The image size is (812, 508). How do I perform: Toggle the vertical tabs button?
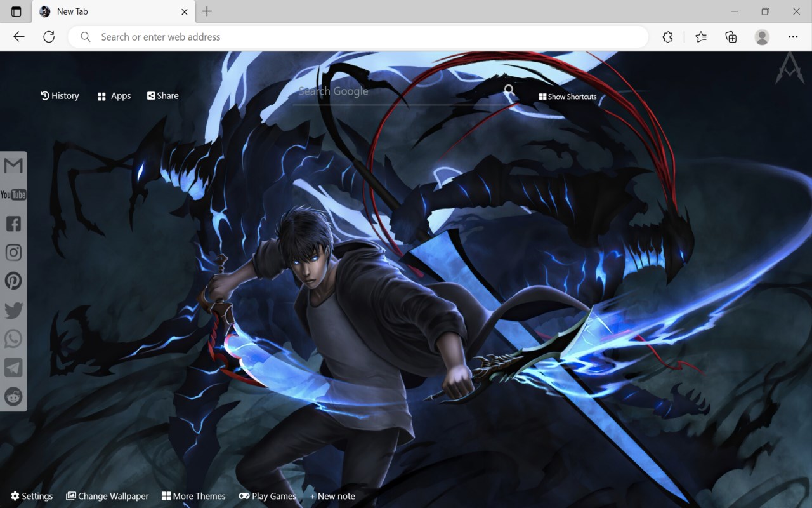coord(16,11)
